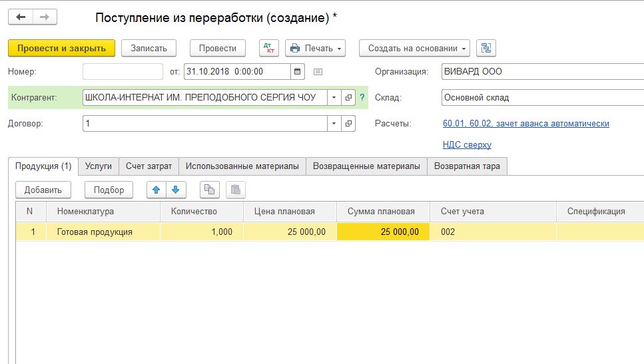The height and width of the screenshot is (364, 644).
Task: Open the НДС сверху link
Action: tap(467, 144)
